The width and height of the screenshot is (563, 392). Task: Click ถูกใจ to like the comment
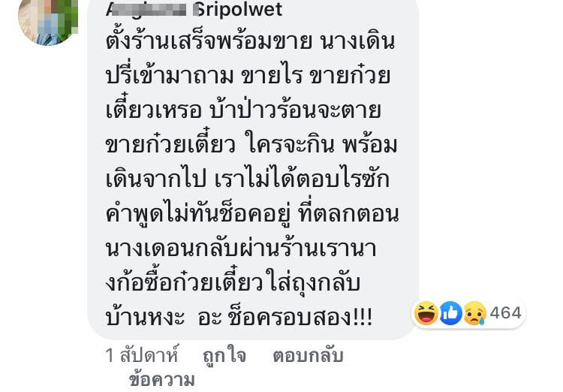tap(224, 356)
